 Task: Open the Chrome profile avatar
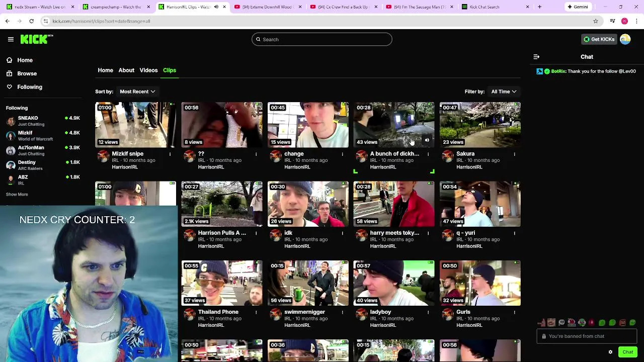(624, 21)
